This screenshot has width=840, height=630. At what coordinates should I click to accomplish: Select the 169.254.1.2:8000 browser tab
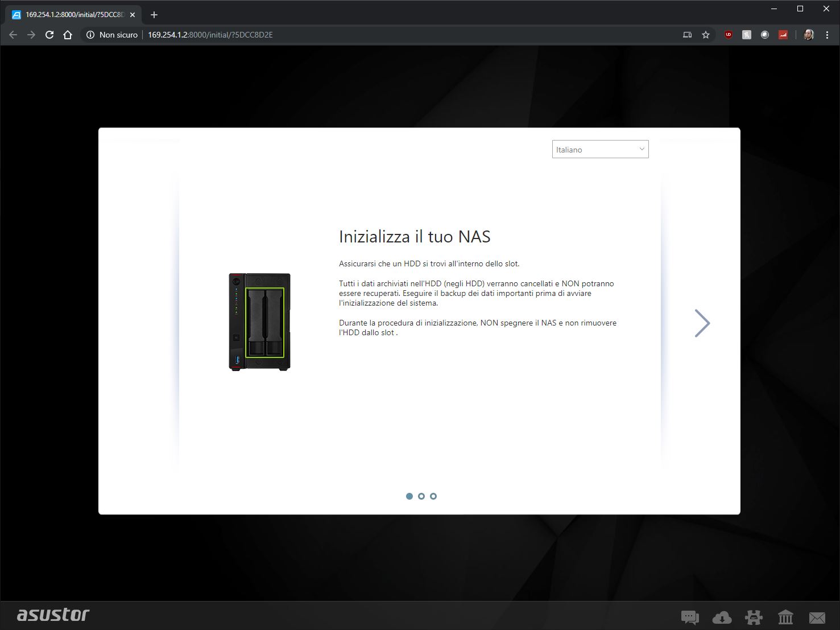tap(74, 15)
